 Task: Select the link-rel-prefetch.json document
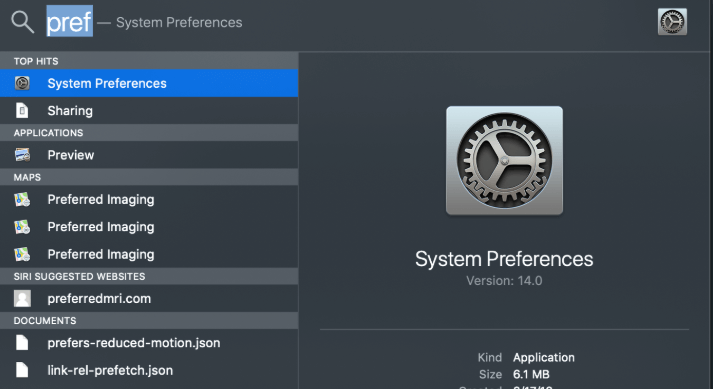(x=149, y=370)
